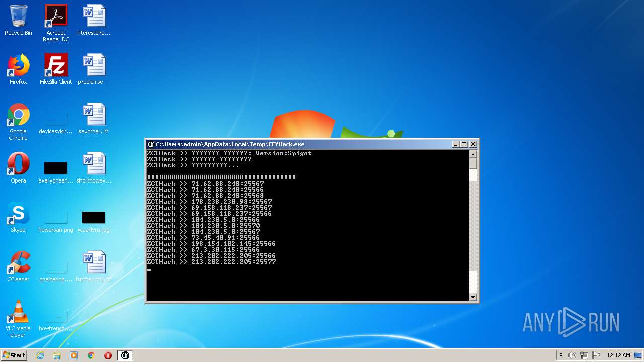Open network status tray icon
The image size is (644, 362).
[584, 355]
